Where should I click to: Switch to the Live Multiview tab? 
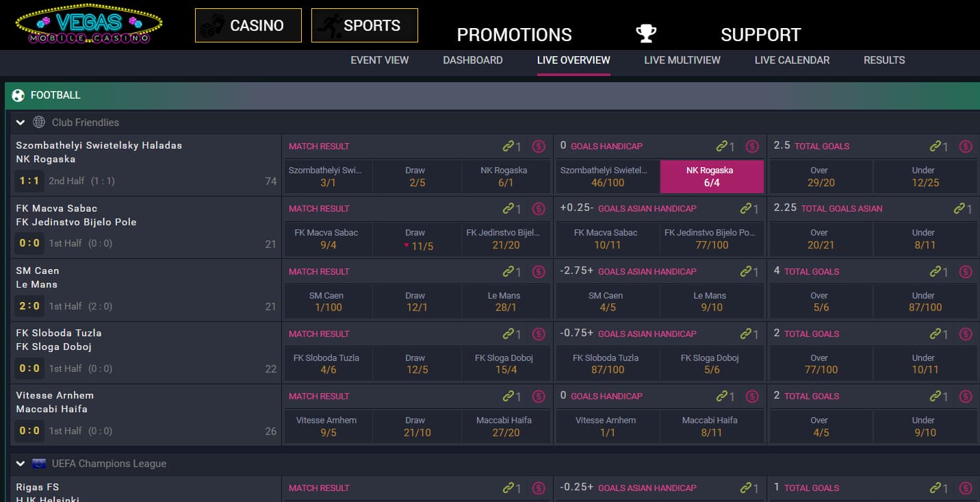pyautogui.click(x=682, y=60)
